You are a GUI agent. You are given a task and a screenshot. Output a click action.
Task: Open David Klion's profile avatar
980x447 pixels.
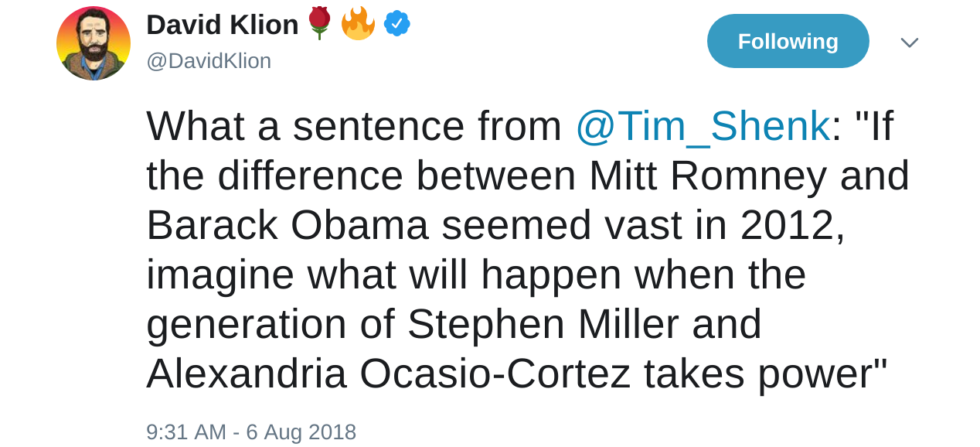[x=94, y=43]
